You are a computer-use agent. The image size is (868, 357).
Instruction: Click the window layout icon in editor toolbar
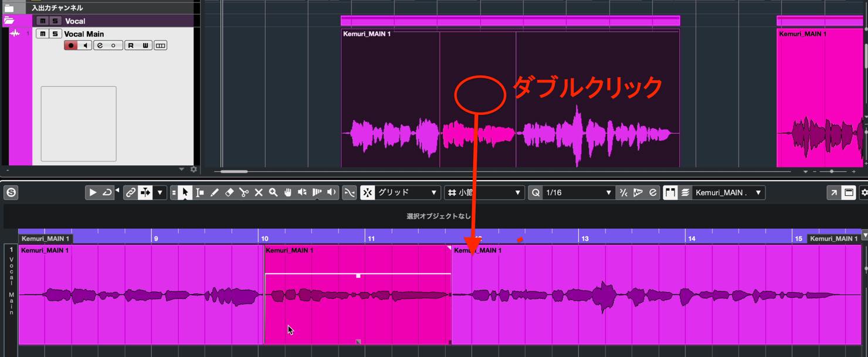point(849,192)
